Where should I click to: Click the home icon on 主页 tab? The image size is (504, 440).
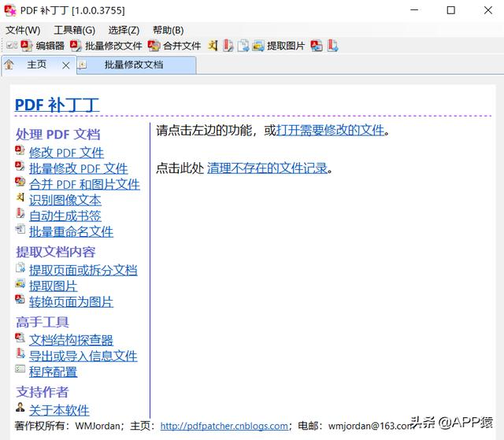coord(9,65)
